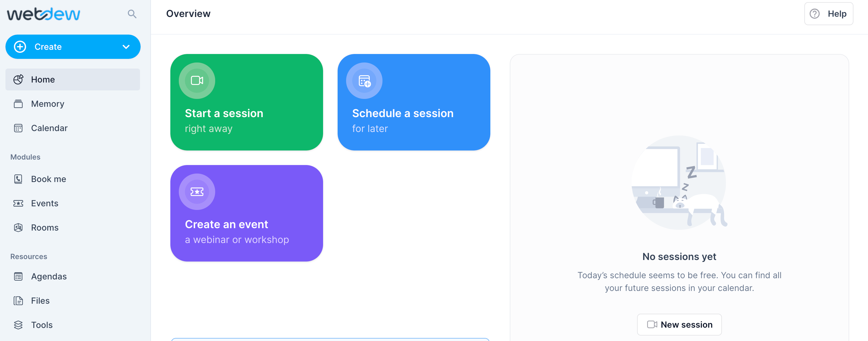Click the video camera icon on green card
The width and height of the screenshot is (868, 341).
(x=197, y=81)
